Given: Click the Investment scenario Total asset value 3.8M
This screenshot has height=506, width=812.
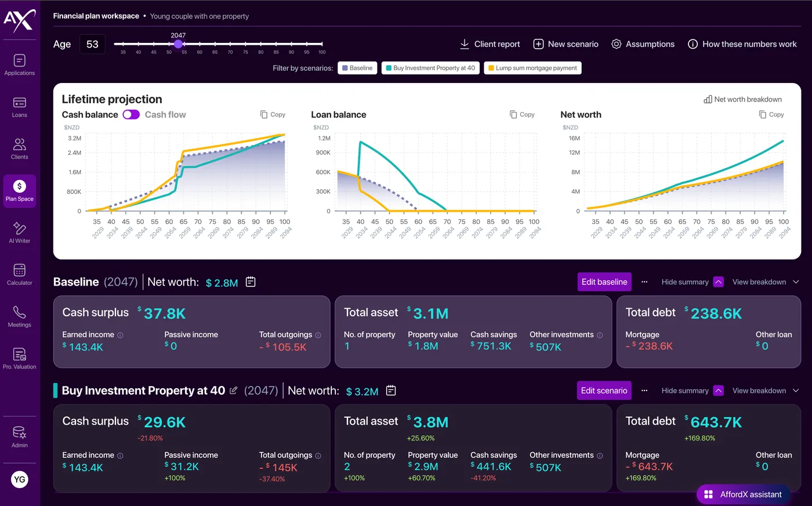Looking at the screenshot, I should point(428,422).
